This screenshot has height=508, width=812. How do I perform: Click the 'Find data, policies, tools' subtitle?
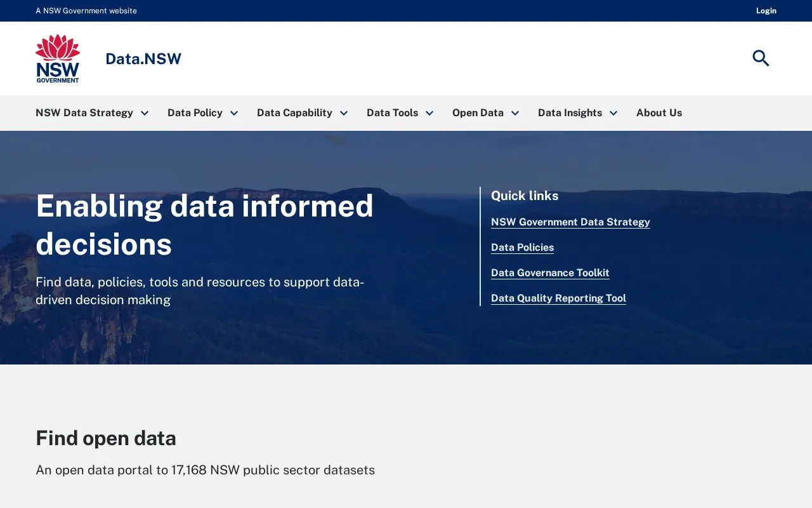(200, 290)
